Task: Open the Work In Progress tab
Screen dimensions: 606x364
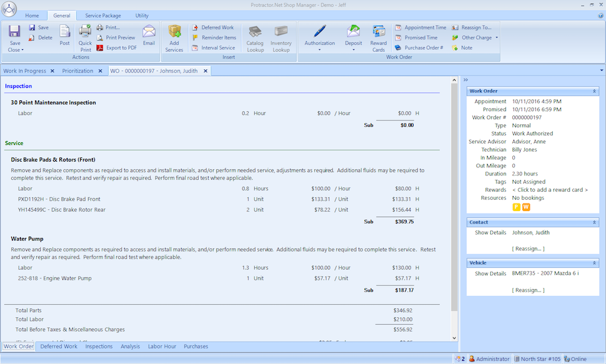Action: pos(25,71)
